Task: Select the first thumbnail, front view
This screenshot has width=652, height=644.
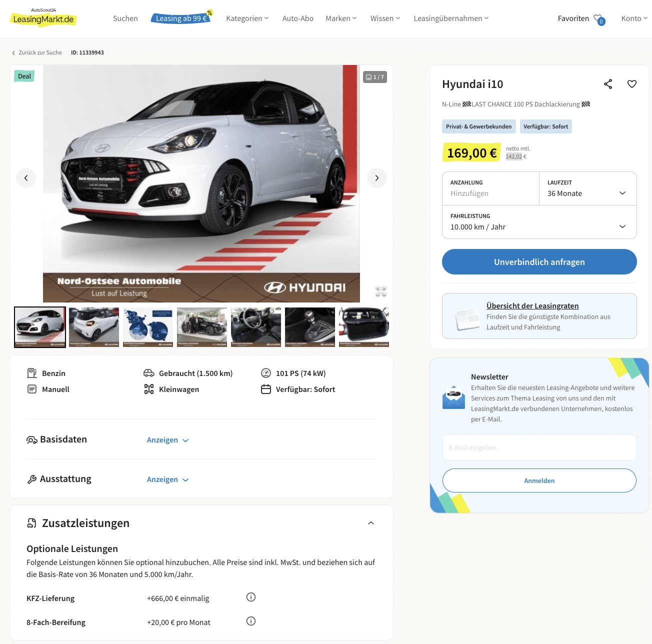Action: [40, 327]
